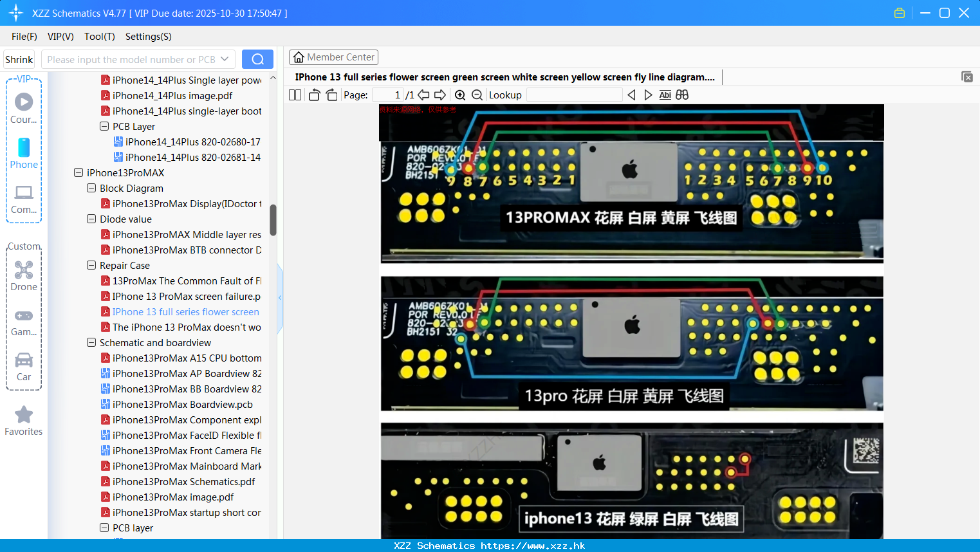Open IPhone 13 ProMax screen failure.pdf
This screenshot has width=980, height=552.
tap(181, 296)
